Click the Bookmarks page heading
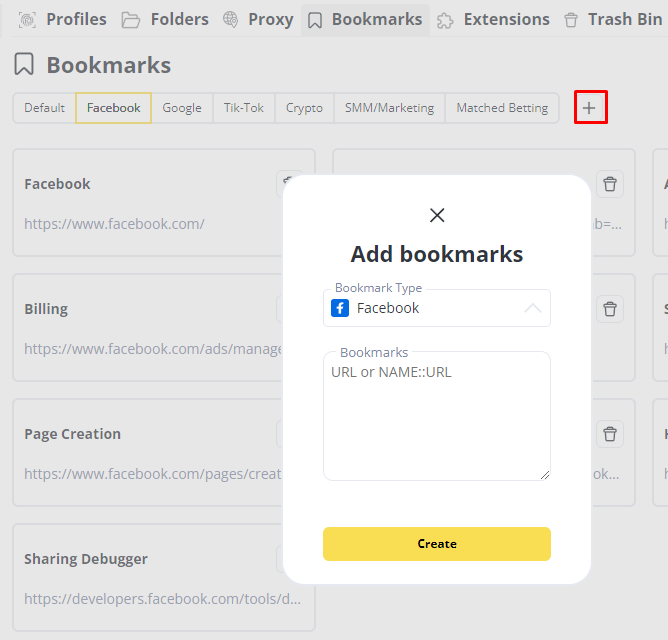 coord(109,65)
